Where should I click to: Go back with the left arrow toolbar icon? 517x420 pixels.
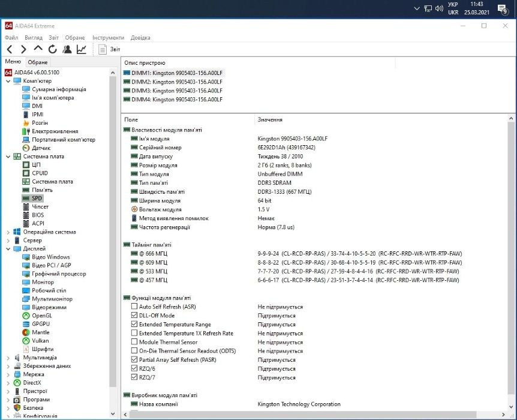coord(10,49)
